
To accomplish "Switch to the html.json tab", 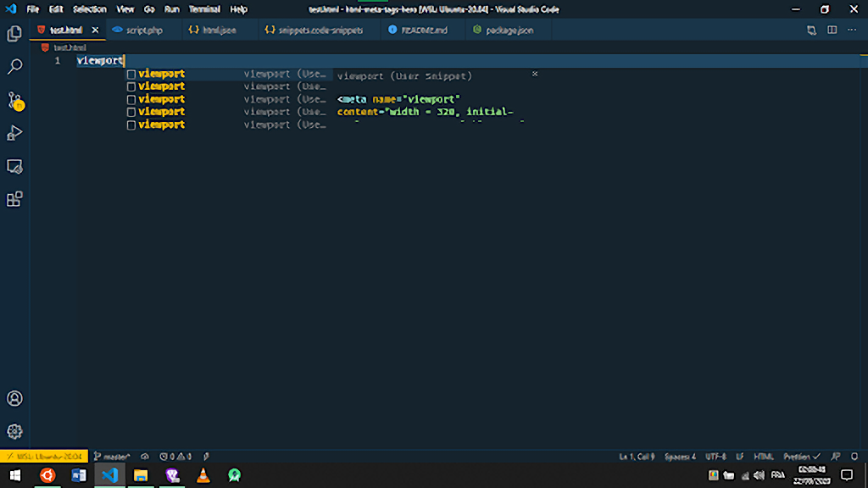I will 220,30.
